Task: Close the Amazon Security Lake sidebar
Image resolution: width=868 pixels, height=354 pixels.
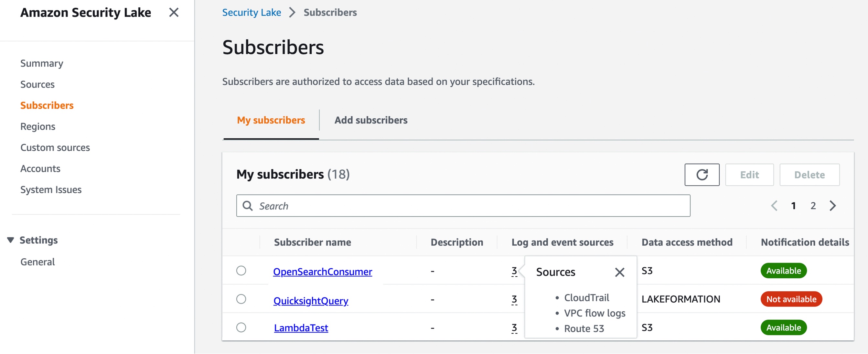Action: pos(174,13)
